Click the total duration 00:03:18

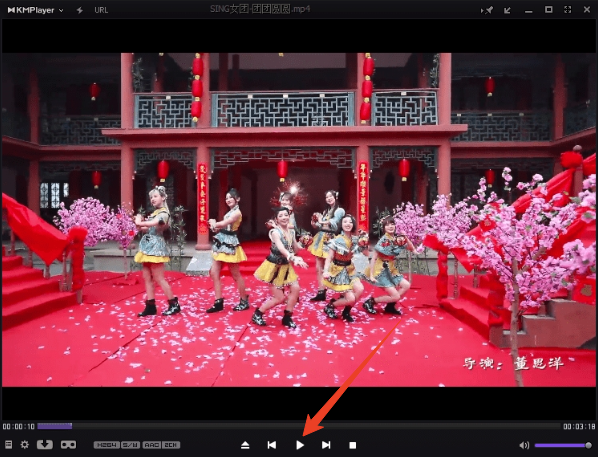click(x=579, y=426)
